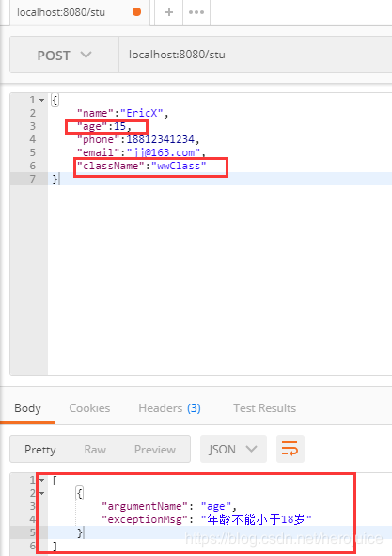The height and width of the screenshot is (556, 392).
Task: Select the localhost:8080/stu request tab
Action: pos(80,12)
